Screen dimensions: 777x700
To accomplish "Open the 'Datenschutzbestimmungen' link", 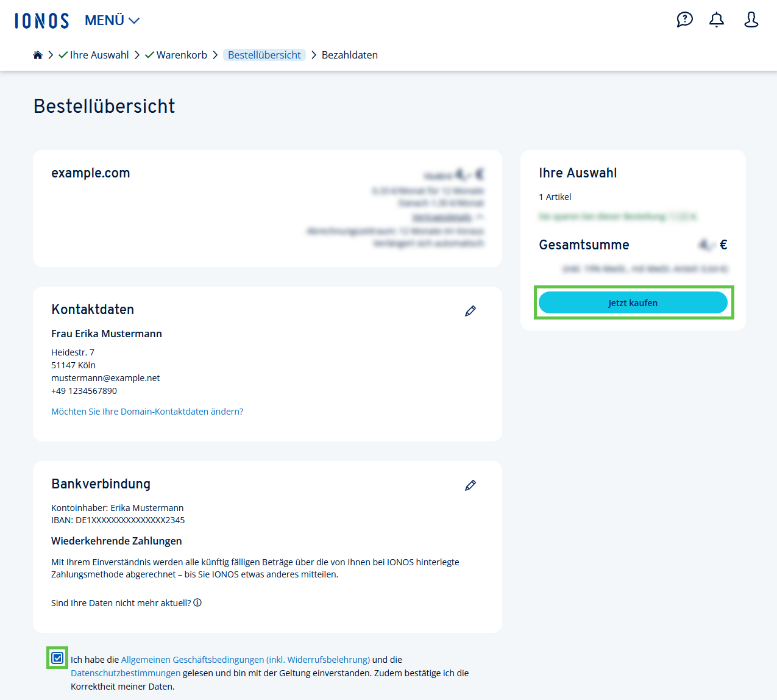I will (124, 673).
